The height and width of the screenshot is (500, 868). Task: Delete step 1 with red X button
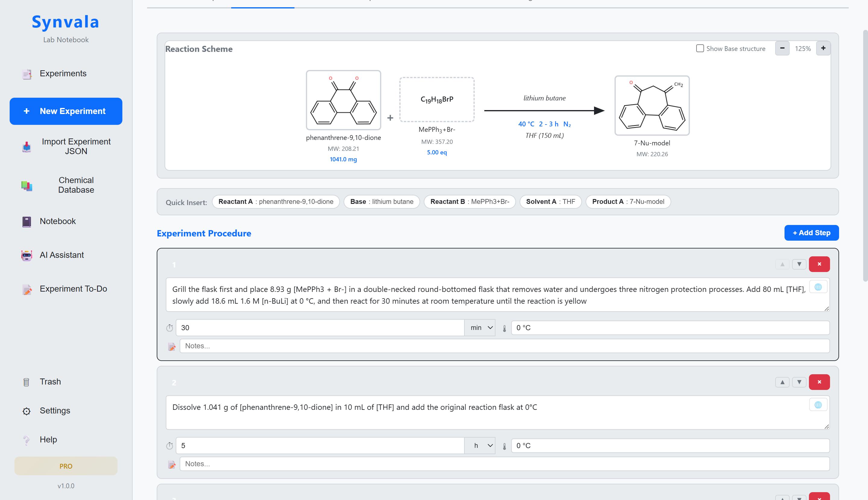tap(819, 264)
